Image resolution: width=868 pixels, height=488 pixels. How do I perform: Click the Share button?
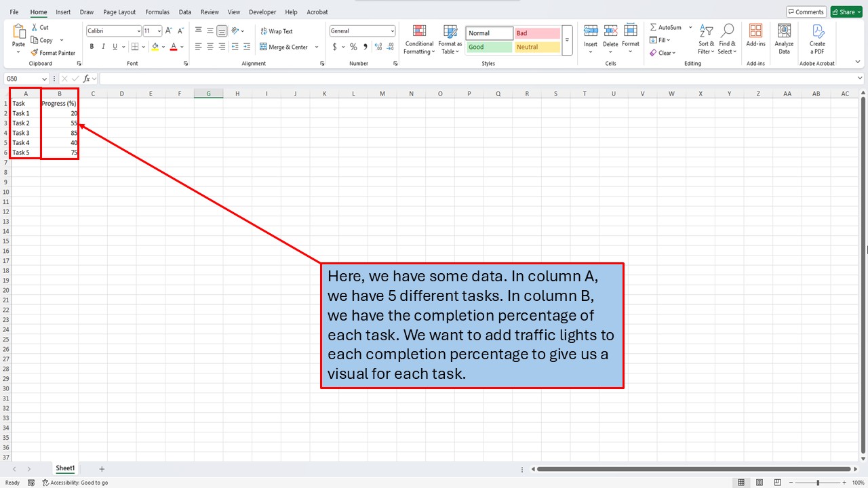click(x=845, y=12)
